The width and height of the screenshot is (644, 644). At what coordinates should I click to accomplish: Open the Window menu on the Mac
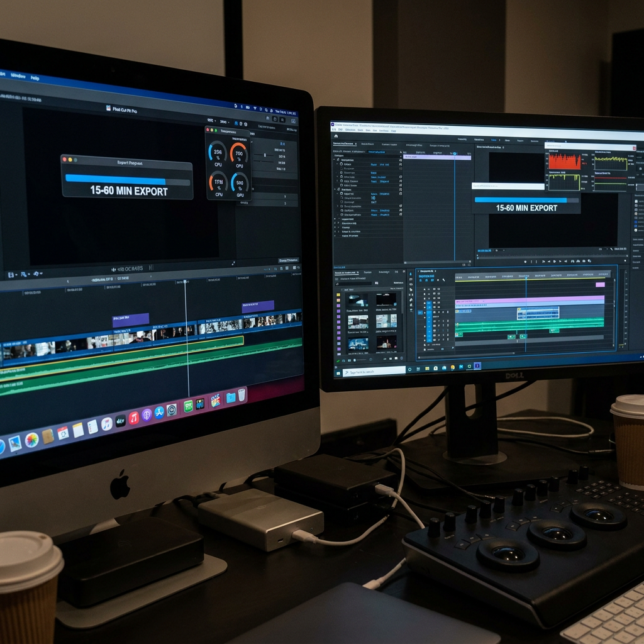tap(18, 75)
